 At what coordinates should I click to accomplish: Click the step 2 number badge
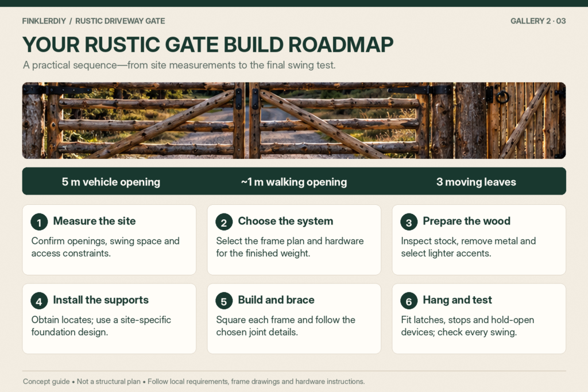click(x=224, y=222)
